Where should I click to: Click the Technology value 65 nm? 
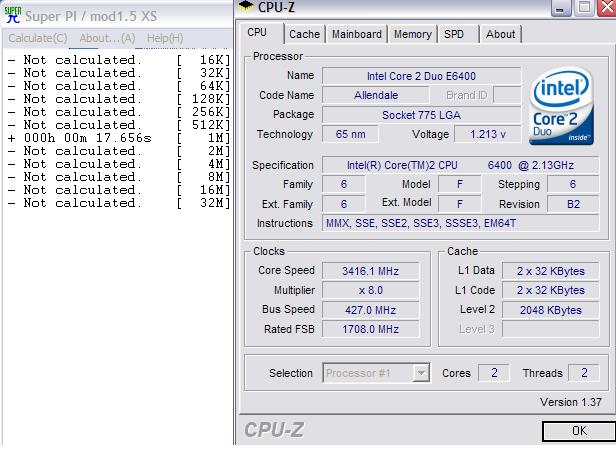[x=350, y=134]
